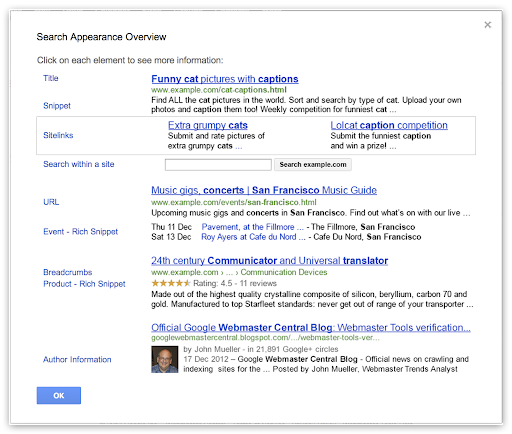Click the 24th century Communicator title link
Viewport: 512px width, 434px height.
[269, 260]
